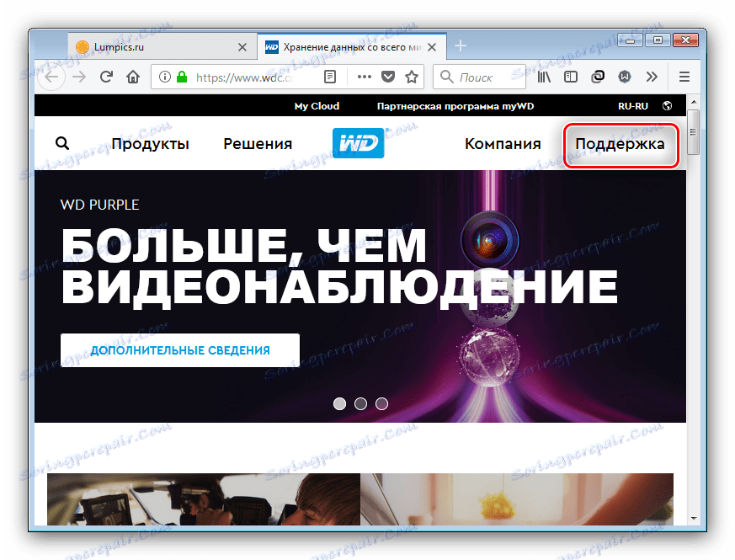The image size is (735, 560).
Task: Maximize the browser window
Action: (x=658, y=40)
